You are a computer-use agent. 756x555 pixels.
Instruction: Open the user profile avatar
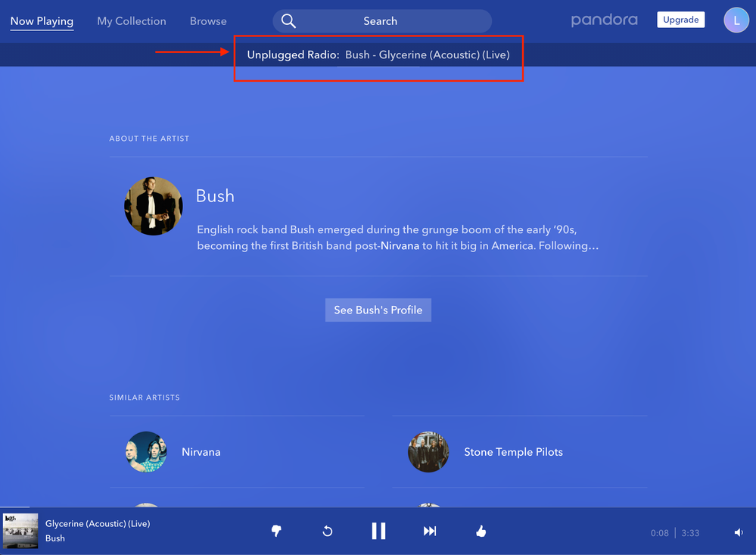click(x=736, y=20)
